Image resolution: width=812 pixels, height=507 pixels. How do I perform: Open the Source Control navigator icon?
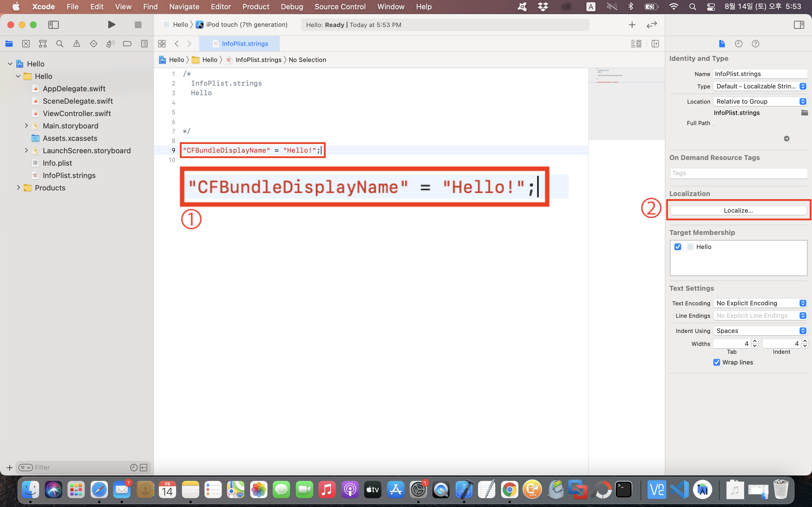click(26, 44)
